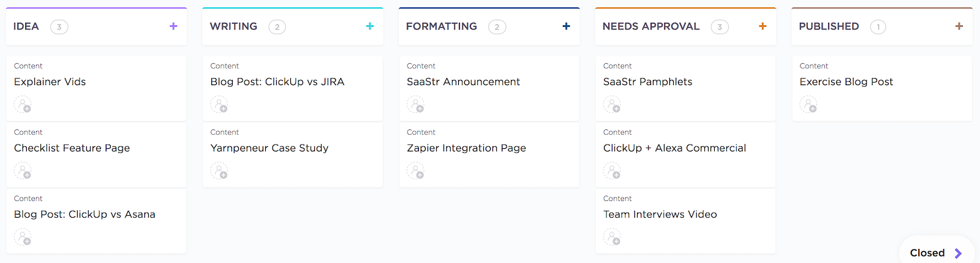Screen dimensions: 980x263
Task: Open ClickUp + Alexa Commercial task
Action: tap(674, 148)
